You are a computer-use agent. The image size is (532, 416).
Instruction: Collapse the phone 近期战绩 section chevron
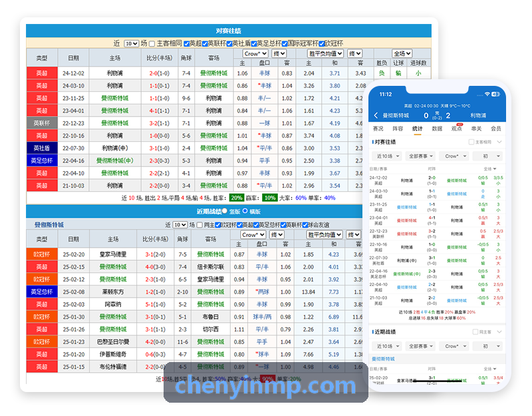tap(499, 331)
